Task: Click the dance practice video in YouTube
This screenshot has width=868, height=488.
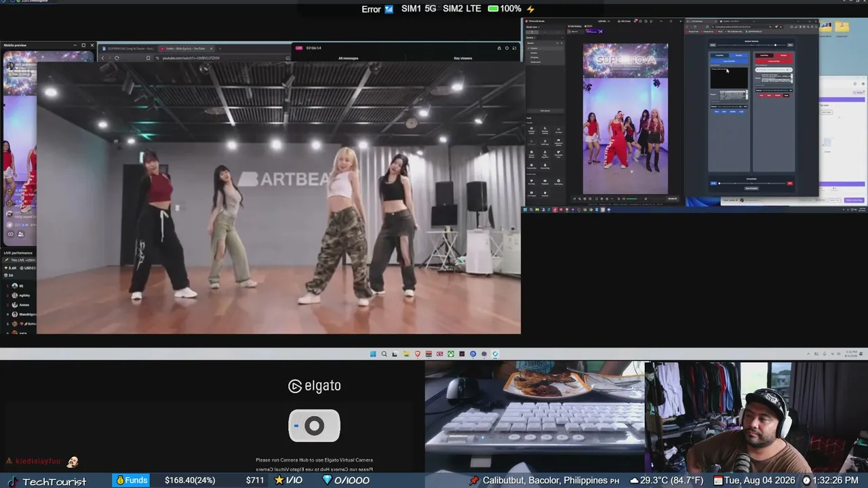Action: click(x=279, y=197)
